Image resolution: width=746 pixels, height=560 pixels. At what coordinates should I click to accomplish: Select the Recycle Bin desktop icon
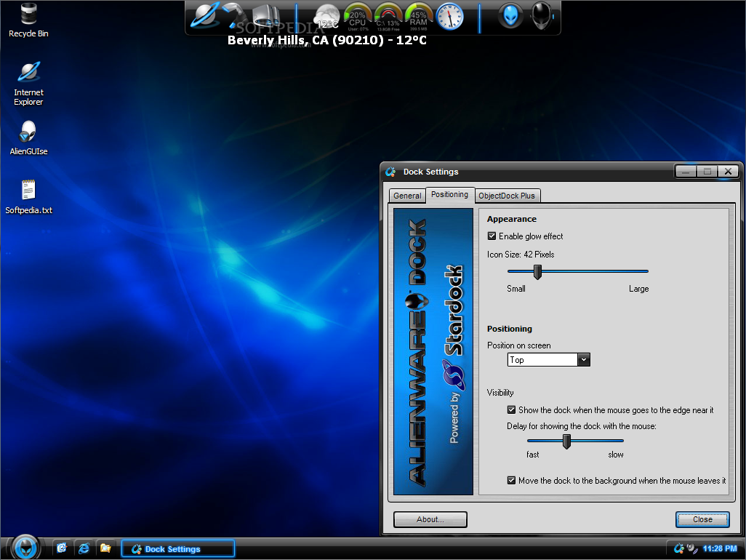coord(28,20)
